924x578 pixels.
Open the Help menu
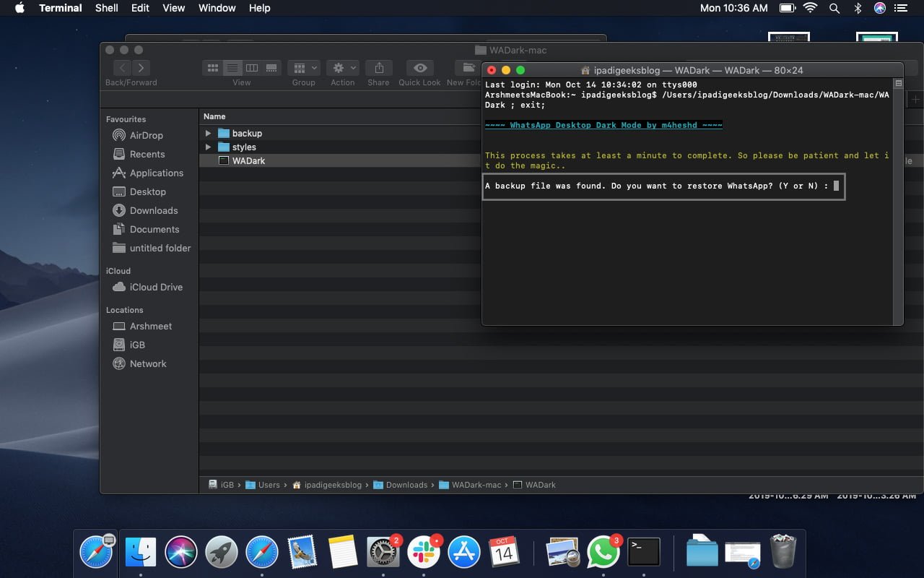click(x=259, y=8)
